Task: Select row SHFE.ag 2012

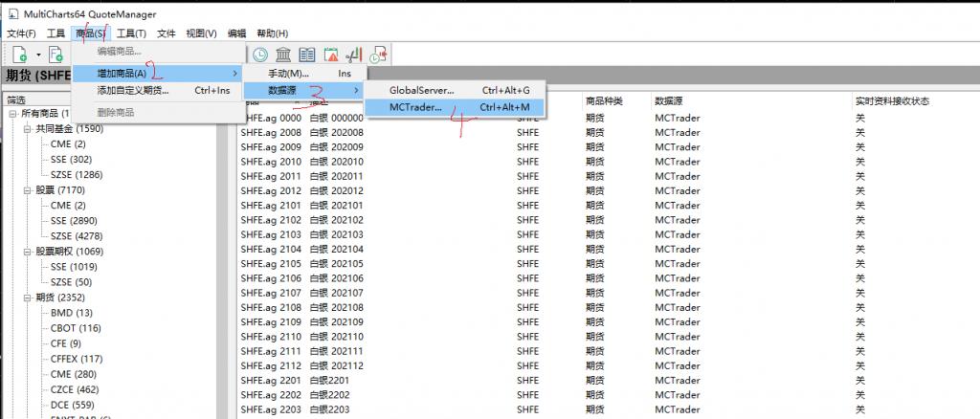Action: click(608, 190)
